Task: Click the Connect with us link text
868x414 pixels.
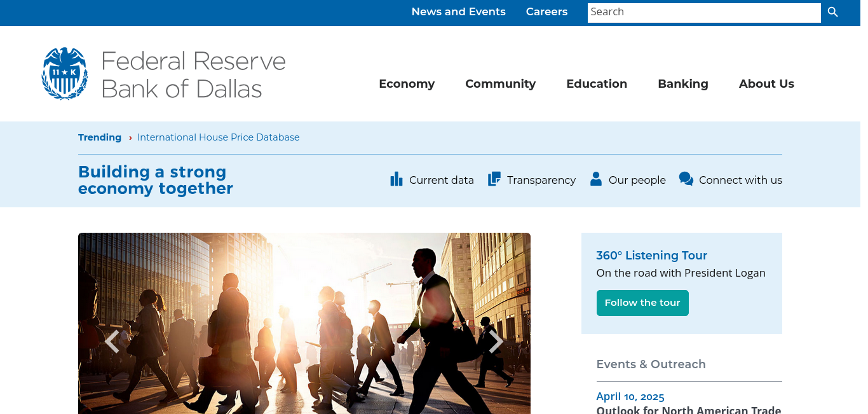Action: (x=740, y=180)
